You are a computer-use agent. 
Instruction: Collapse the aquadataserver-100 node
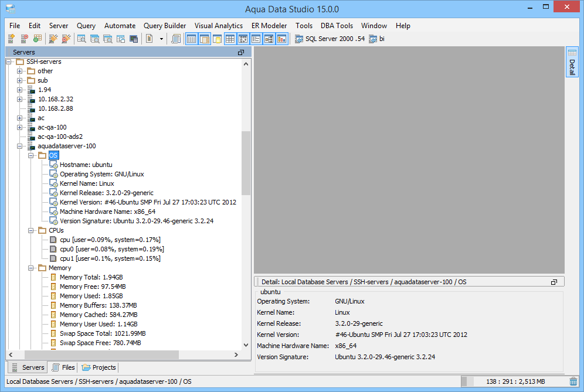pyautogui.click(x=20, y=146)
